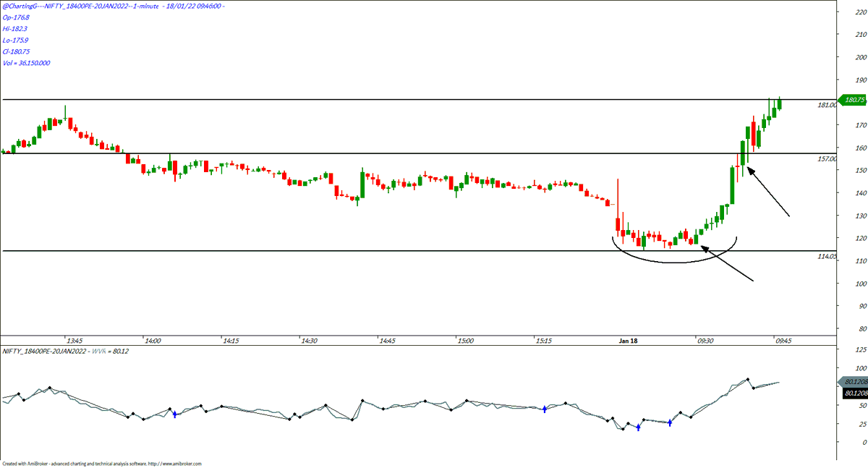Click the 13:45 time axis label

coord(75,340)
